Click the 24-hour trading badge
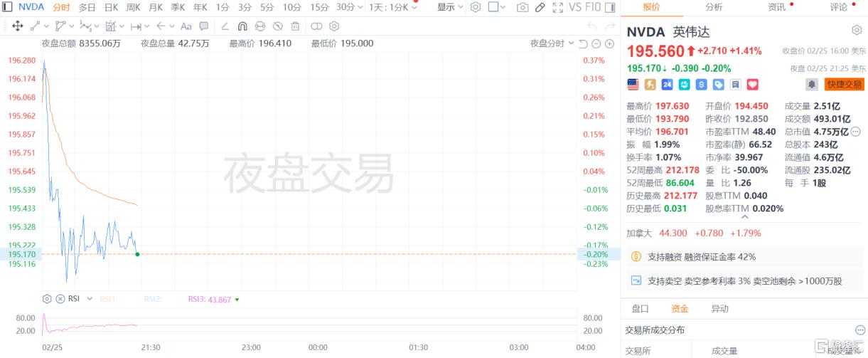The width and height of the screenshot is (868, 358). pos(667,85)
